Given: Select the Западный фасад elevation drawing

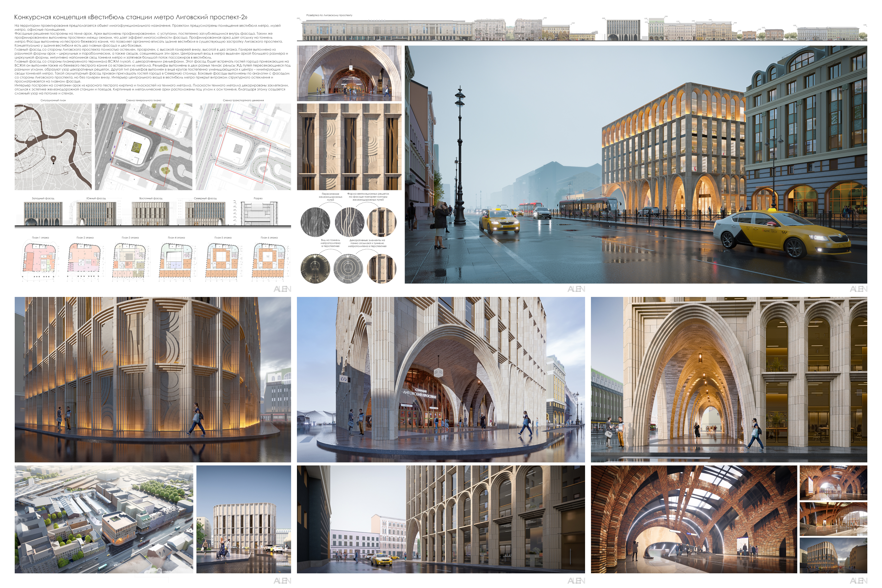Looking at the screenshot, I should pyautogui.click(x=43, y=213).
